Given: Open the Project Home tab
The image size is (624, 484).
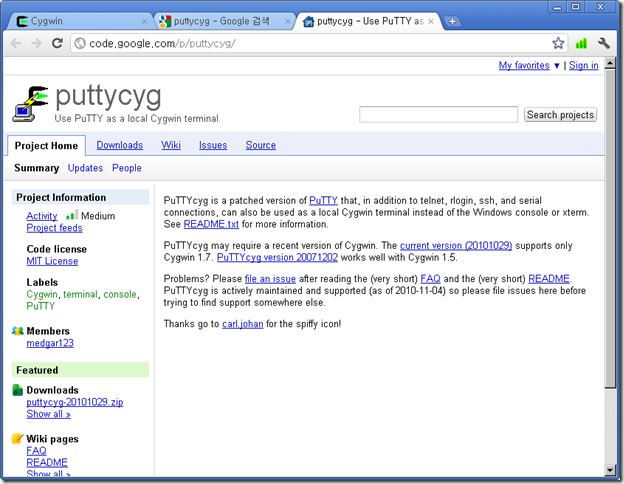Looking at the screenshot, I should click(x=46, y=146).
